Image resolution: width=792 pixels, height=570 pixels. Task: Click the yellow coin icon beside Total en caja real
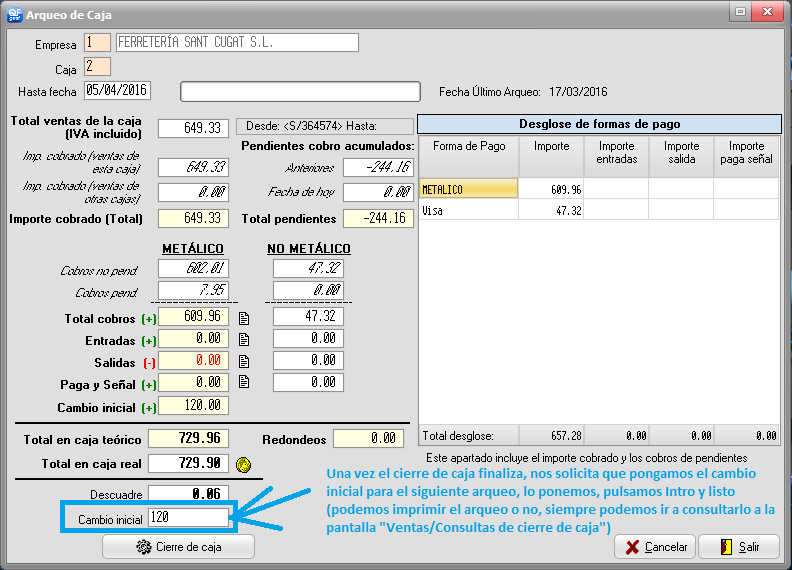pos(243,464)
